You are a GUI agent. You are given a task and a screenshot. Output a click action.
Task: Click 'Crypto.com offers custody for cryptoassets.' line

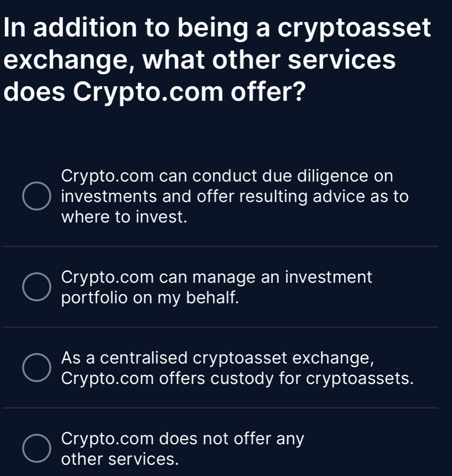(x=238, y=378)
